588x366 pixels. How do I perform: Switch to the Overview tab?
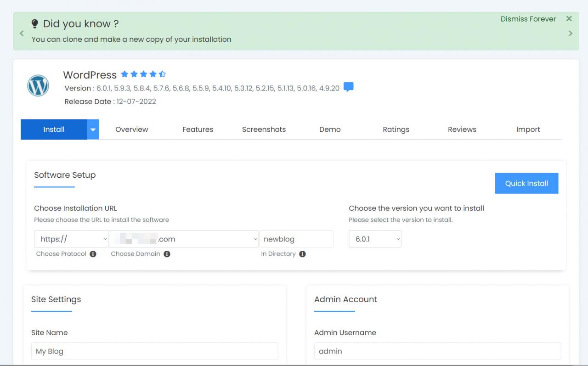coord(132,130)
